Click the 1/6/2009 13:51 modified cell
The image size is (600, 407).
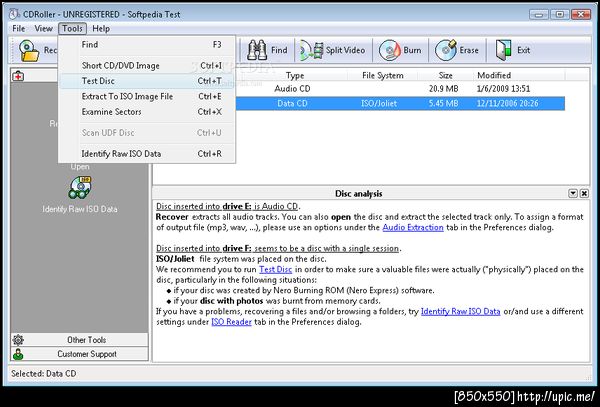click(x=503, y=89)
